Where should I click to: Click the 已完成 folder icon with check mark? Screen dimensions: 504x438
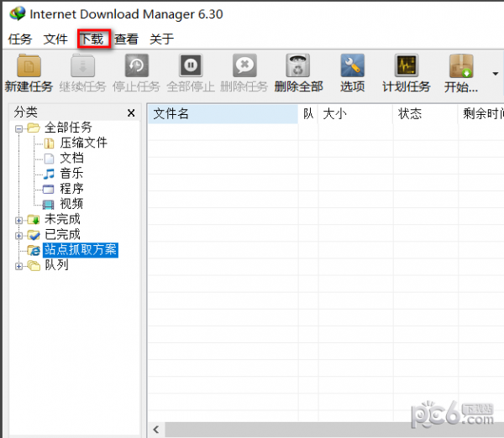(34, 235)
